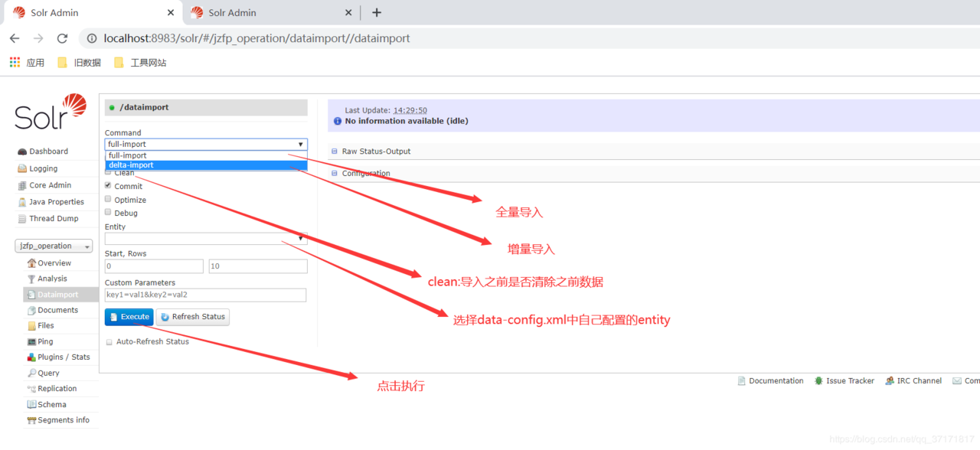Open the Issue Tracker link
This screenshot has height=450, width=980.
850,380
